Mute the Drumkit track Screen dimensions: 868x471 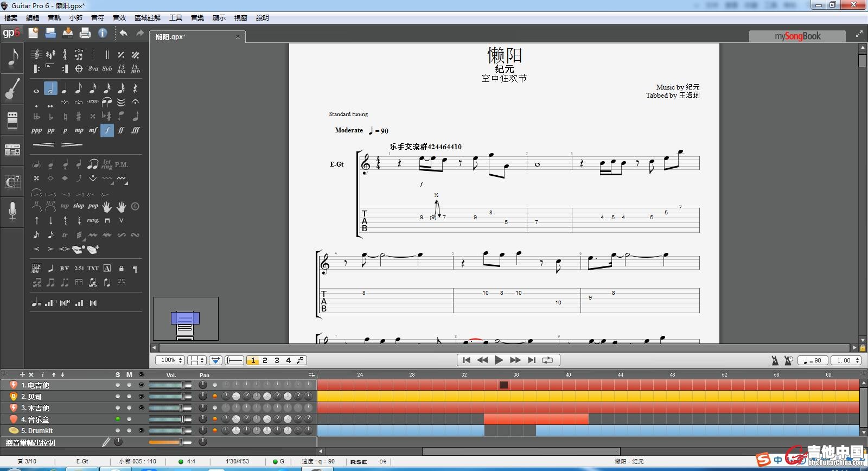[129, 431]
